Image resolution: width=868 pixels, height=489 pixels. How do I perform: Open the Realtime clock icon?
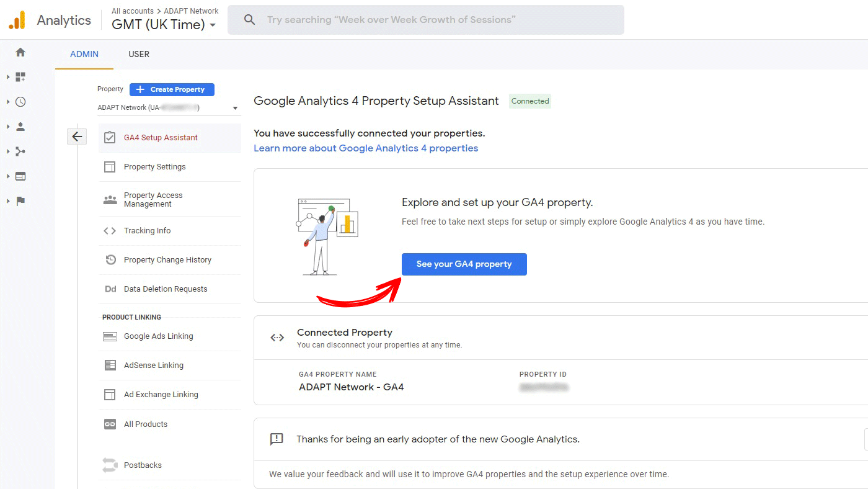(x=20, y=102)
